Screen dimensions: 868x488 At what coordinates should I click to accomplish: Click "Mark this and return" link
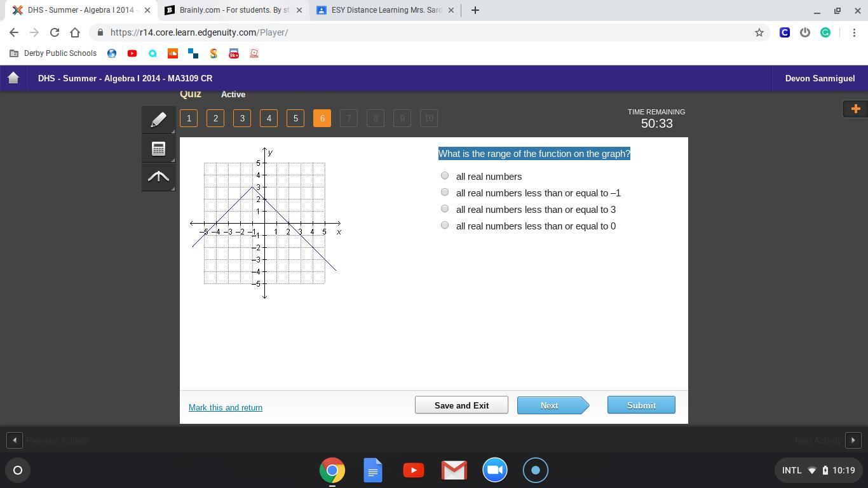coord(226,407)
